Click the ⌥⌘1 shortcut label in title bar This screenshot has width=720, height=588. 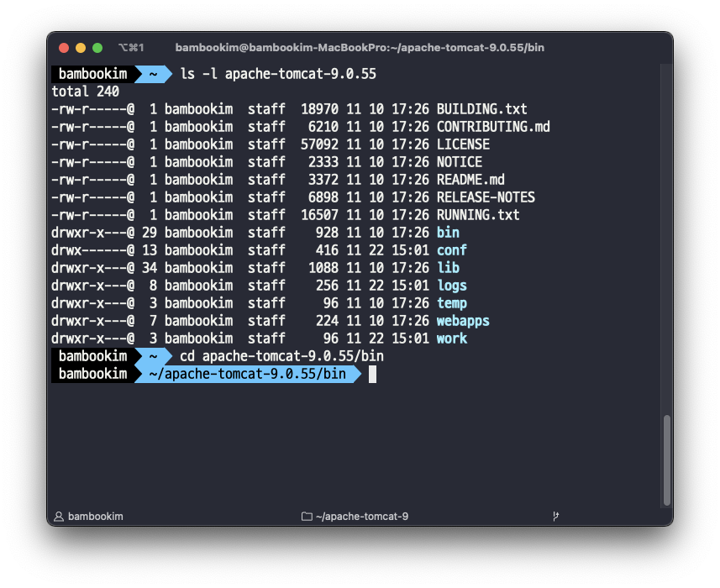click(131, 48)
